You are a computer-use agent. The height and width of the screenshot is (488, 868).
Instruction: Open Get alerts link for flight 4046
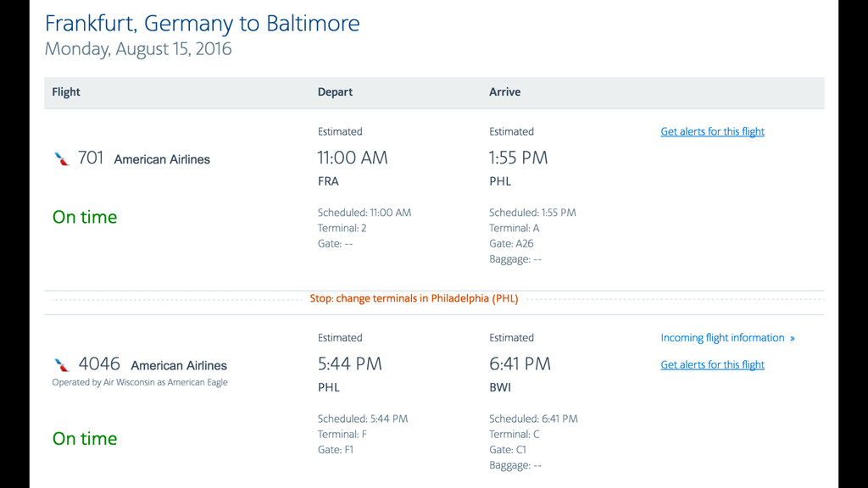click(x=712, y=364)
